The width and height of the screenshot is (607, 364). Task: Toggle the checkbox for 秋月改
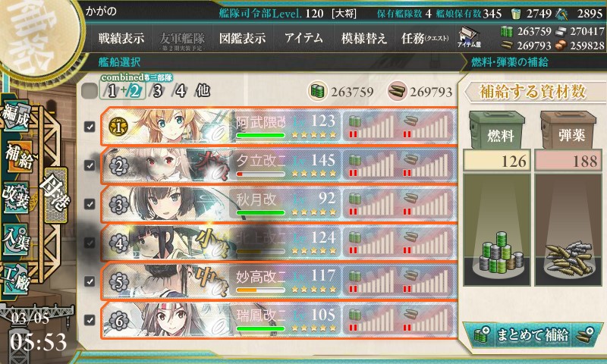[90, 204]
